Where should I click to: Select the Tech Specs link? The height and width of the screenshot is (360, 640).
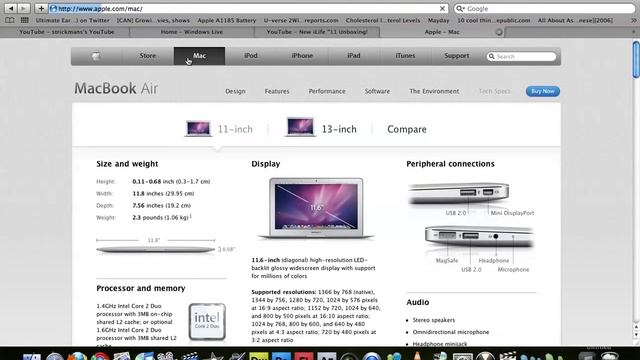tap(494, 91)
